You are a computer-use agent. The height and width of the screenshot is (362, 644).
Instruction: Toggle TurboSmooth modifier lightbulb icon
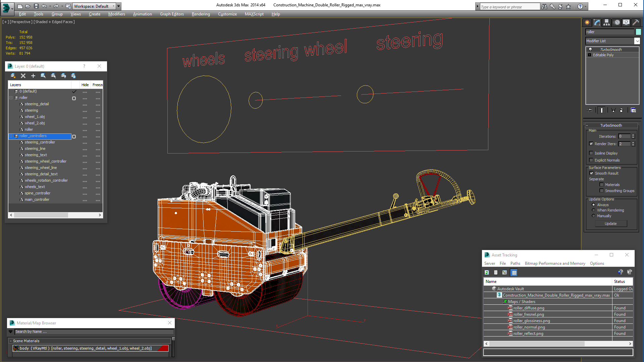pyautogui.click(x=590, y=50)
